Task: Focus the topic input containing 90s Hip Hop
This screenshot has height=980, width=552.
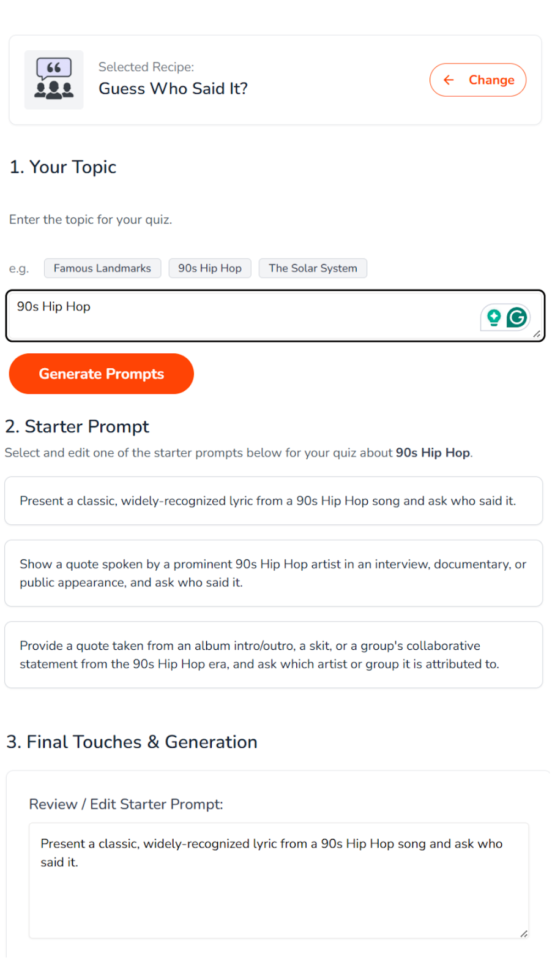Action: pos(245,315)
